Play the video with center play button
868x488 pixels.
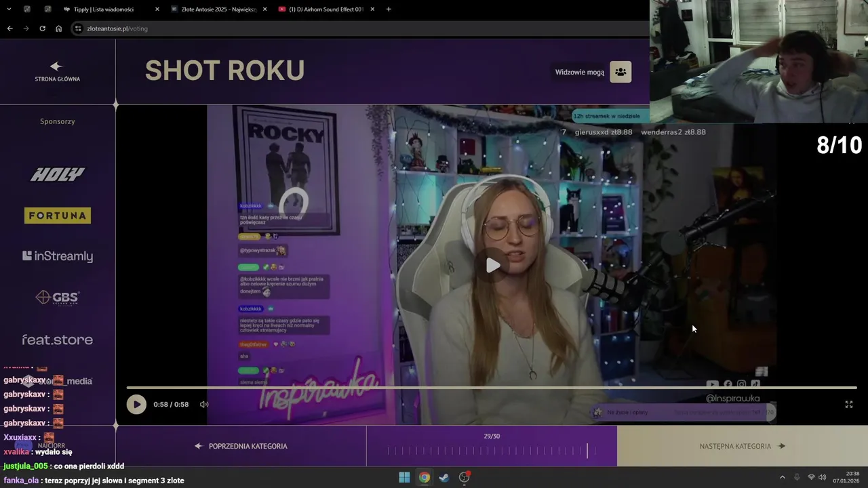[493, 265]
